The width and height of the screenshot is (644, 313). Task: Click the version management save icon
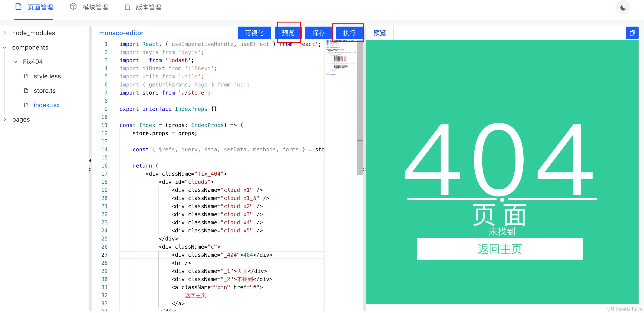point(127,7)
